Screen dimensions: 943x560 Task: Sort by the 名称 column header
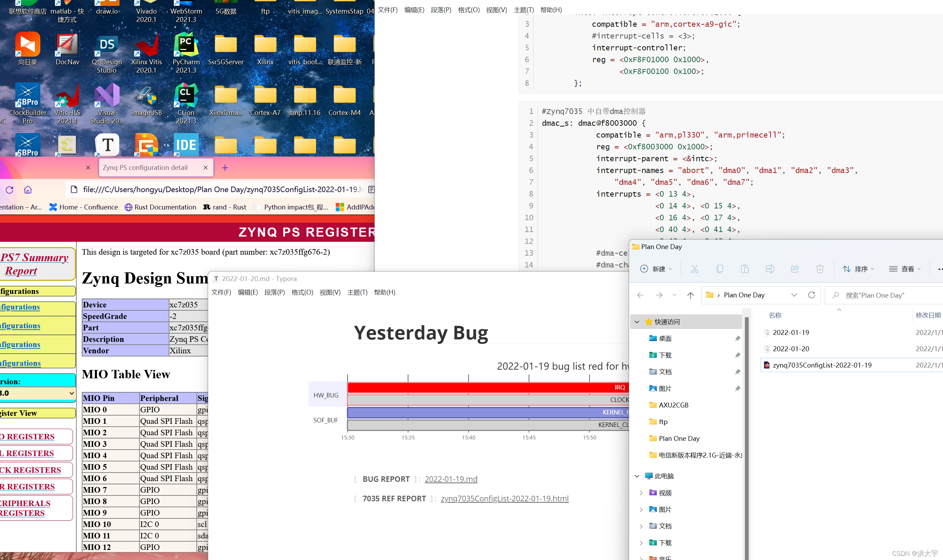pos(775,315)
